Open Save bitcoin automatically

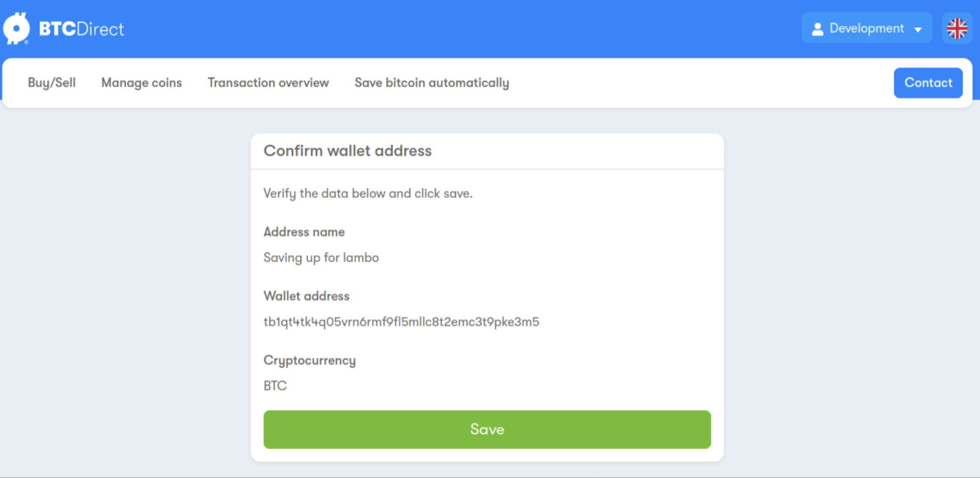pos(431,83)
